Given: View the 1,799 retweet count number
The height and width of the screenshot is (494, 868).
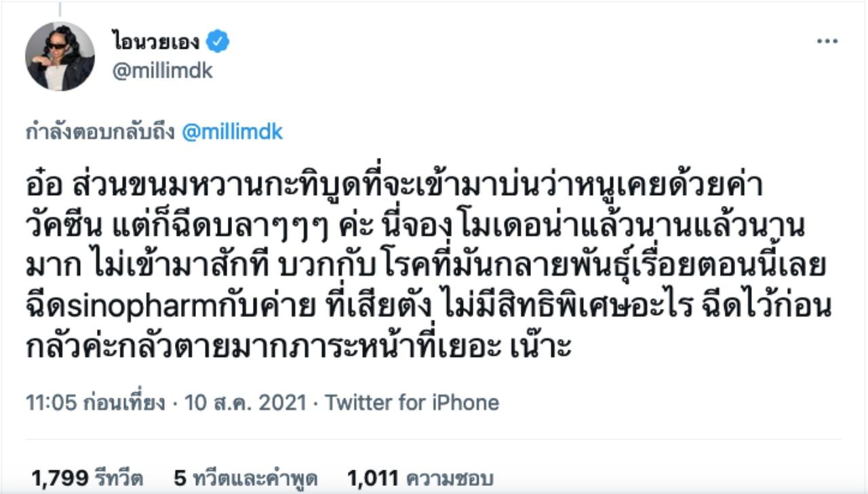Looking at the screenshot, I should 60,478.
